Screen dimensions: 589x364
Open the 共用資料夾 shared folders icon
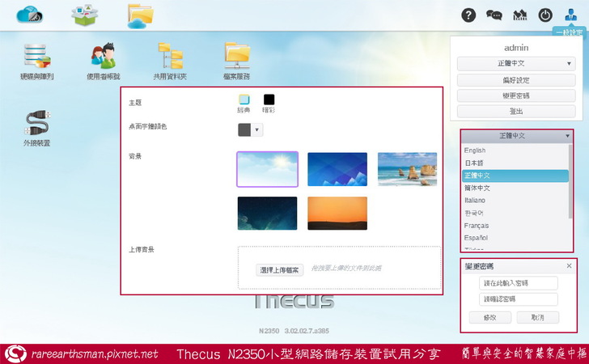[170, 57]
